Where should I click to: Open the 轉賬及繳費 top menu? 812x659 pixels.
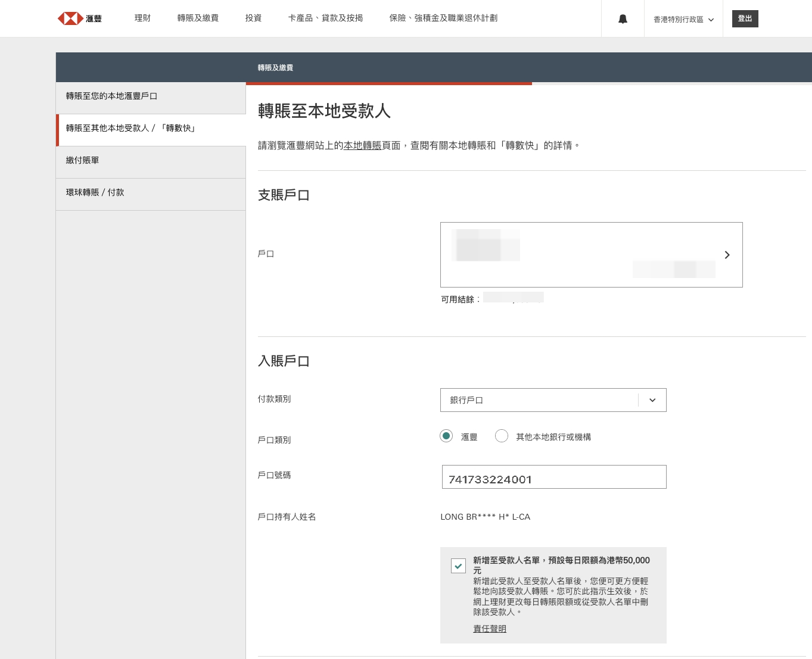click(x=198, y=18)
